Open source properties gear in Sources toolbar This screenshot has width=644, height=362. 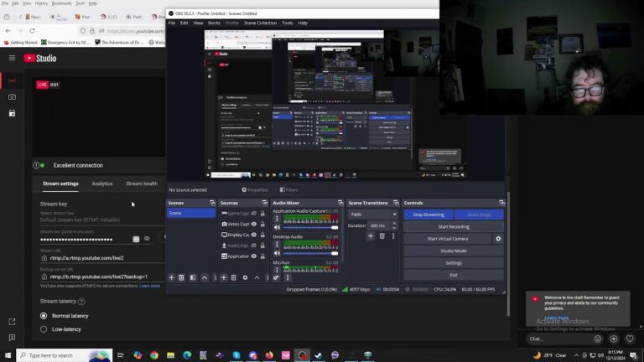pos(245,278)
